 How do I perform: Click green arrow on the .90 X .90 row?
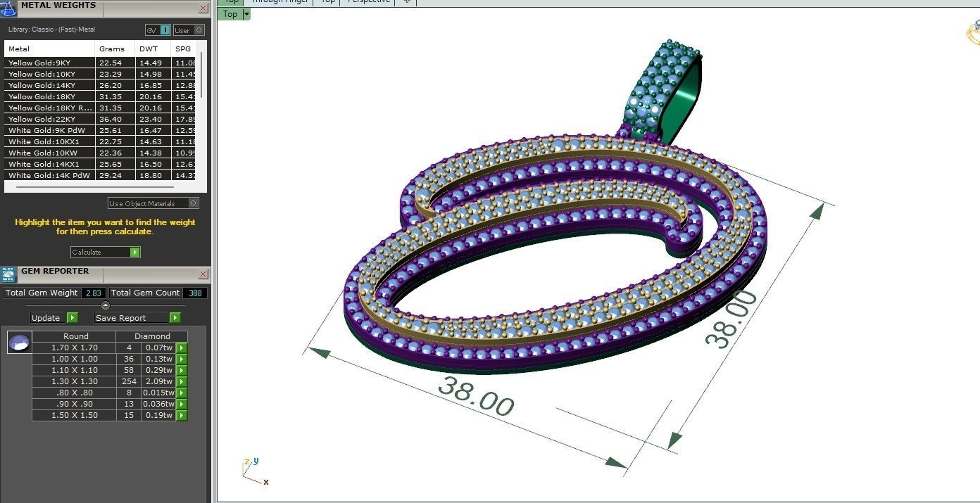pyautogui.click(x=182, y=404)
